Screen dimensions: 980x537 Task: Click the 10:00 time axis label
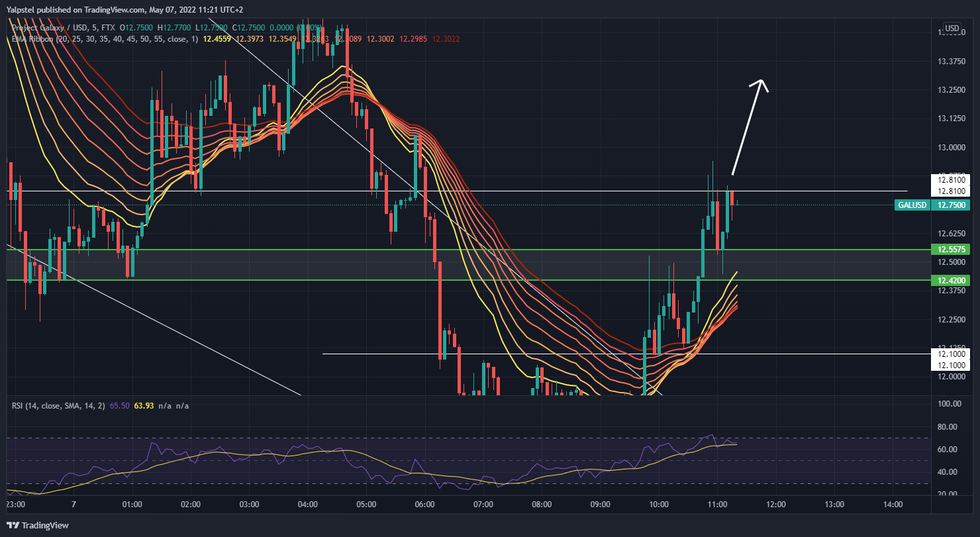point(659,505)
